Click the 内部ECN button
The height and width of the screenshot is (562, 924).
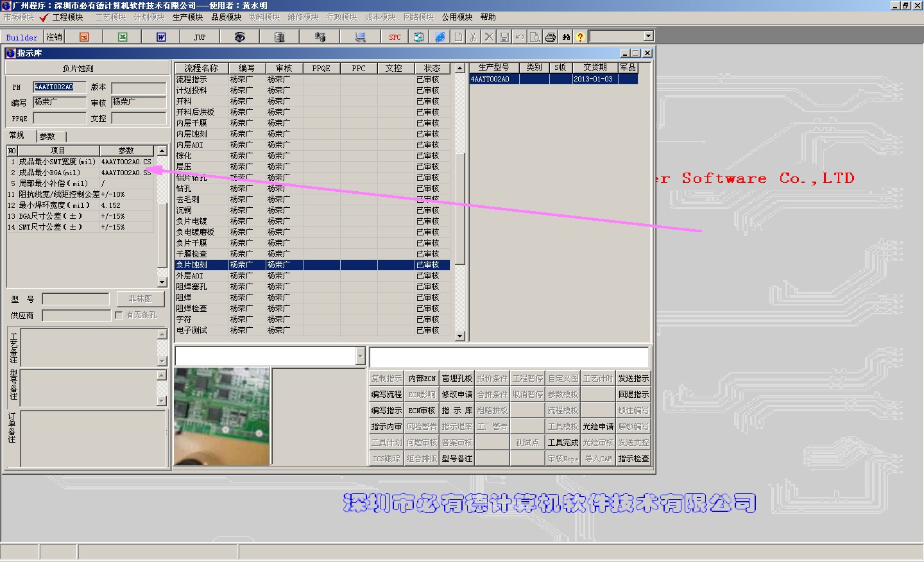pos(422,379)
